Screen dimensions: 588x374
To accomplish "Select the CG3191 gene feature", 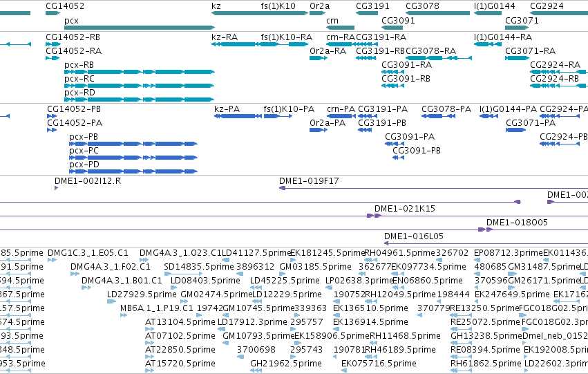I will (x=367, y=13).
